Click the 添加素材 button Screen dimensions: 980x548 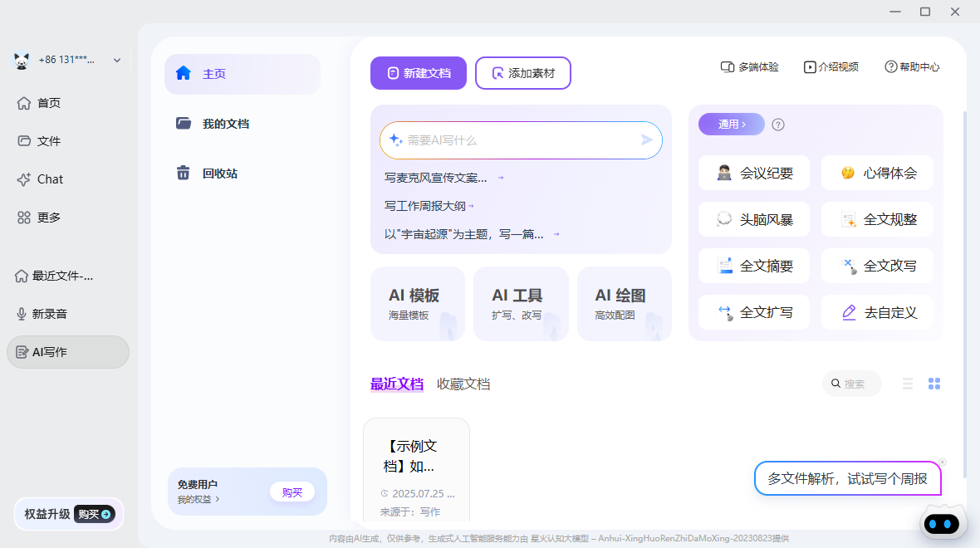pos(523,73)
